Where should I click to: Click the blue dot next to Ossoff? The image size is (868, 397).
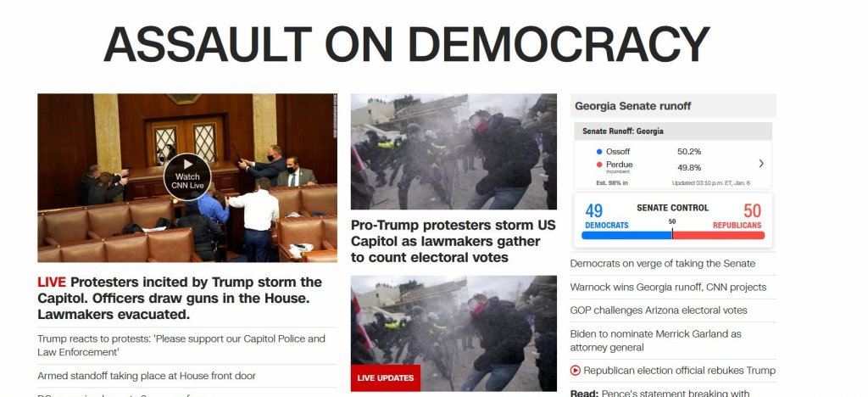(599, 152)
